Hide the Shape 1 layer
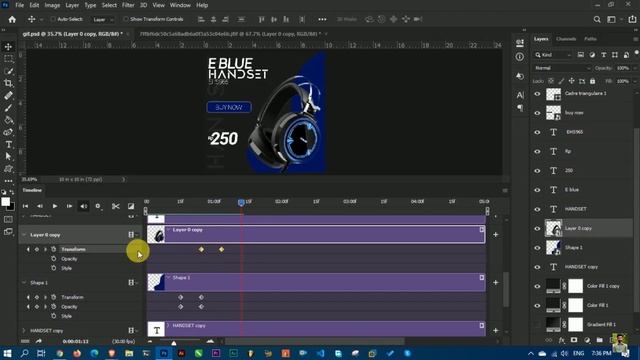The width and height of the screenshot is (640, 360). (537, 248)
